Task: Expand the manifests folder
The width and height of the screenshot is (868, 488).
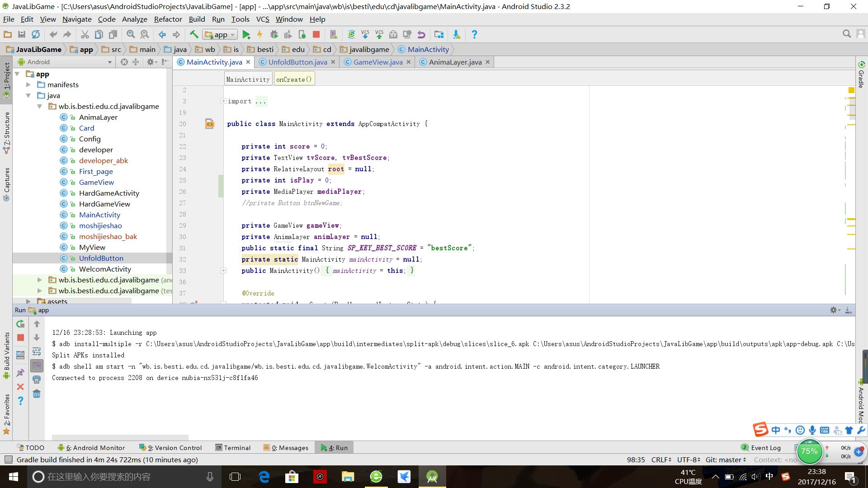Action: (x=28, y=84)
